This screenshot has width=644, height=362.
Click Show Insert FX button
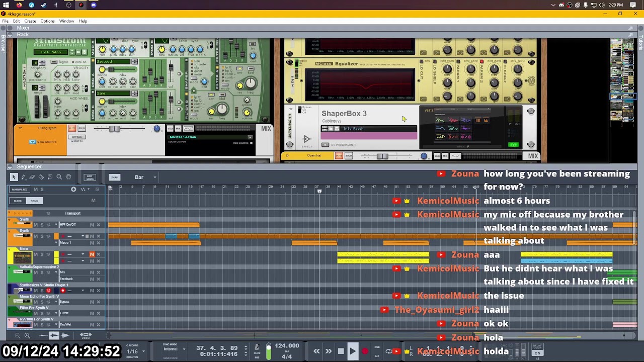click(32, 142)
